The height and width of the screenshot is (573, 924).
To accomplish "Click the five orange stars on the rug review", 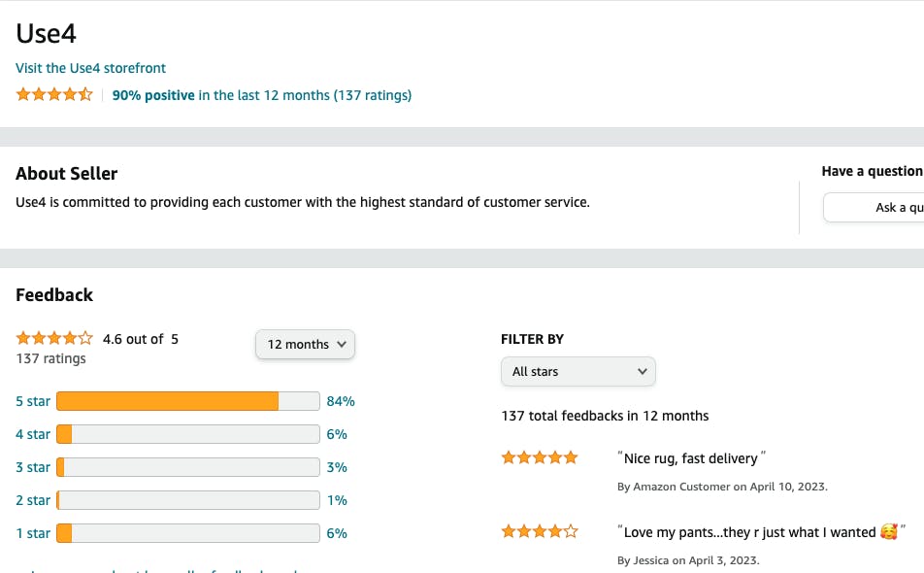I will click(539, 456).
